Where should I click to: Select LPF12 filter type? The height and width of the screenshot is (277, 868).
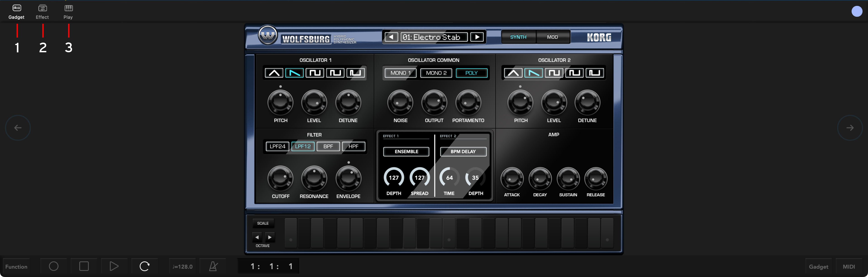click(x=303, y=146)
